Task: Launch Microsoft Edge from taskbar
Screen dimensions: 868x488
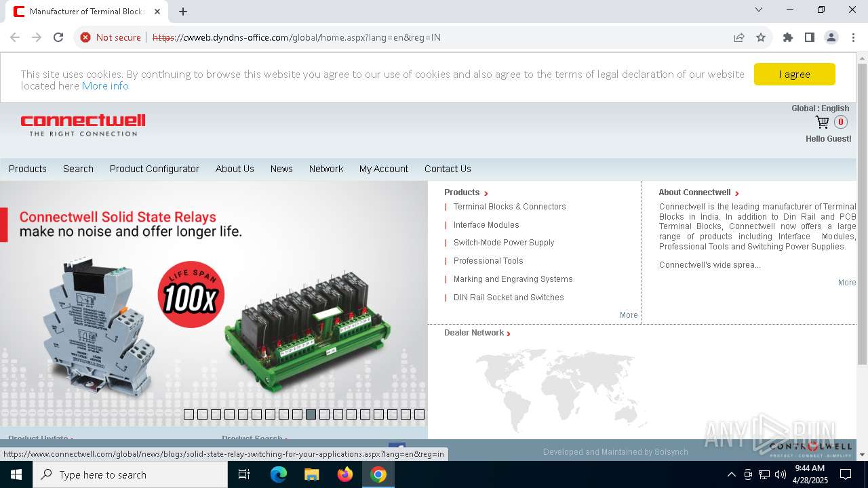Action: tap(279, 474)
